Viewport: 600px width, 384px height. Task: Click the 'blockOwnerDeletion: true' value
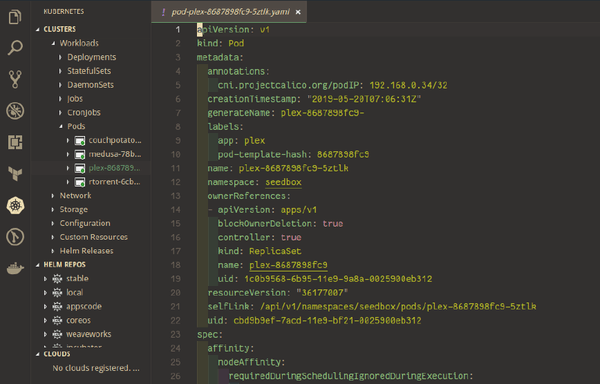333,223
